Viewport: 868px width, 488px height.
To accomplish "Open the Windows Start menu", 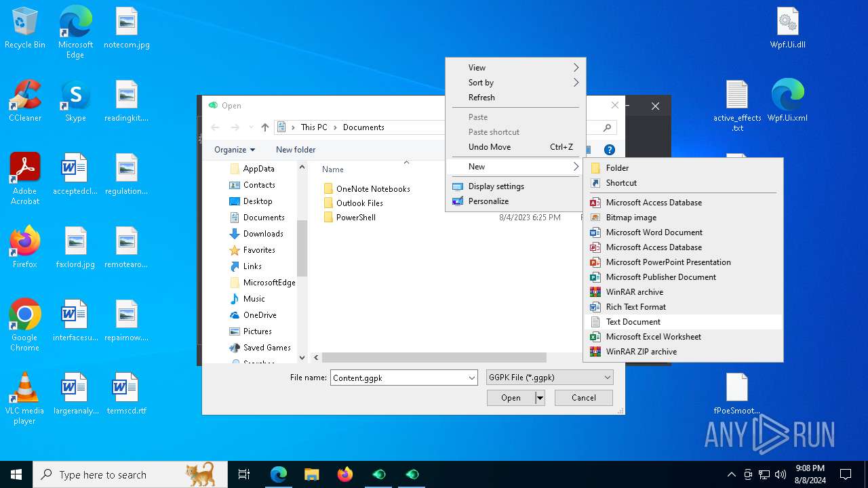I will pos(16,474).
